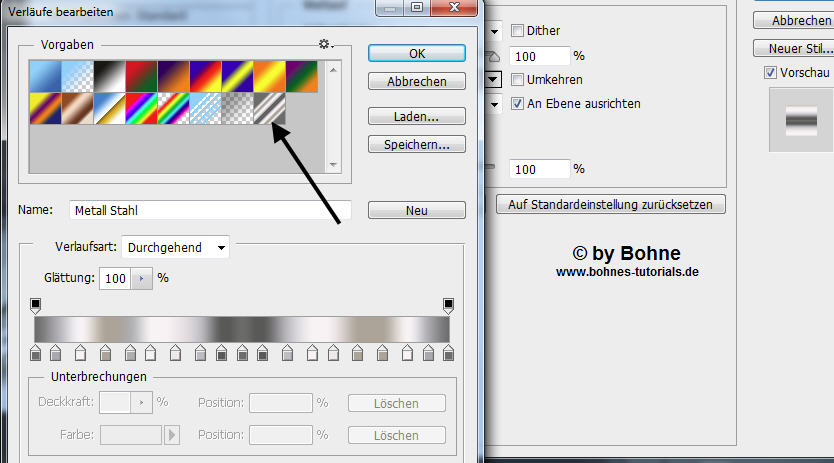Click the Name field containing Metall Stahl

pyautogui.click(x=210, y=211)
